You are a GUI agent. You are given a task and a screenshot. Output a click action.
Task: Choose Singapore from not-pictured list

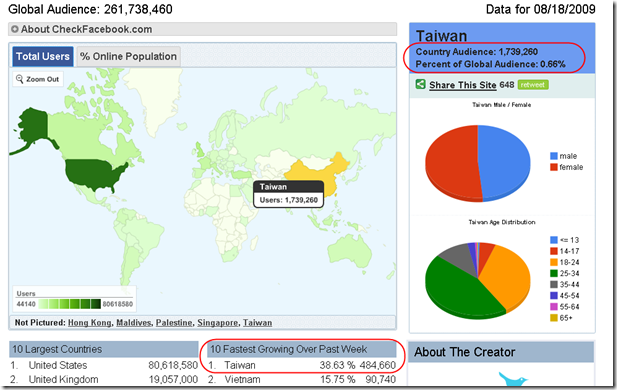217,323
